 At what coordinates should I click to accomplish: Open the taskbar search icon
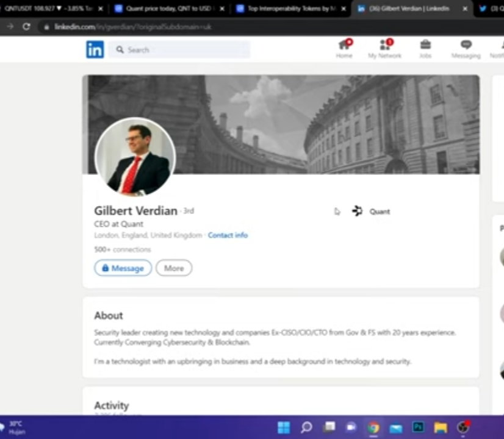(306, 427)
